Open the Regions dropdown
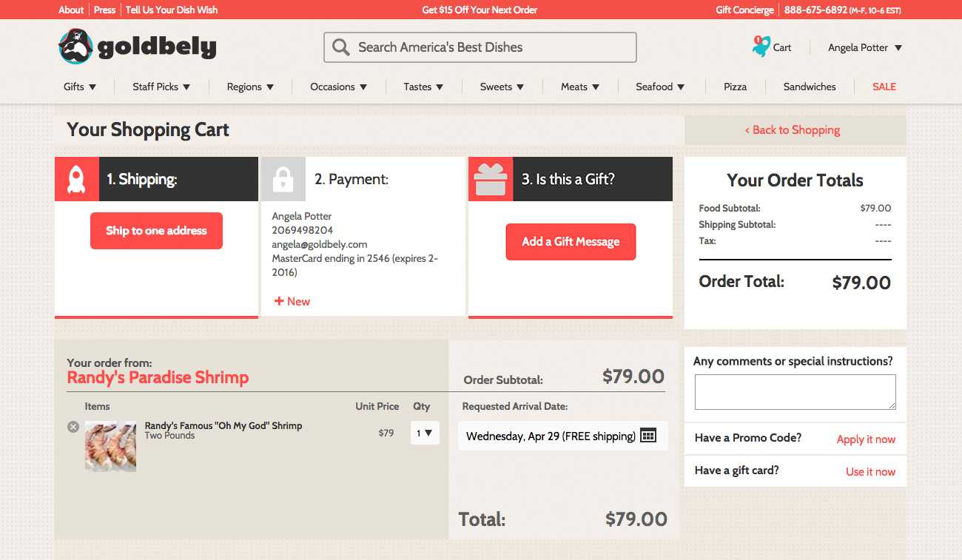 click(x=250, y=87)
